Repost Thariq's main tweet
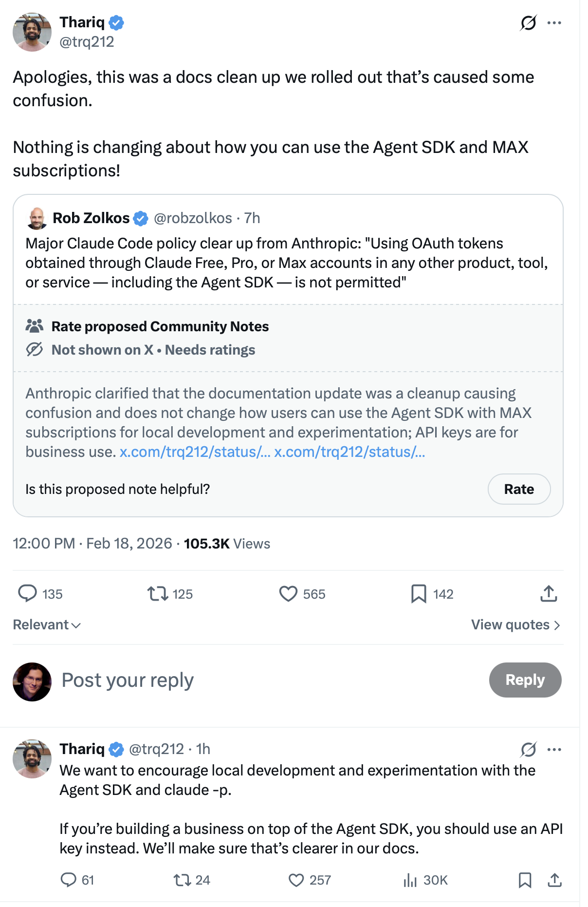This screenshot has width=588, height=907. pos(157,593)
